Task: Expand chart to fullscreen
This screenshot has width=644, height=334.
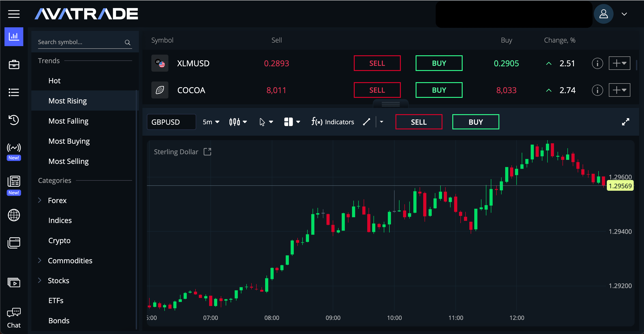Action: [625, 122]
